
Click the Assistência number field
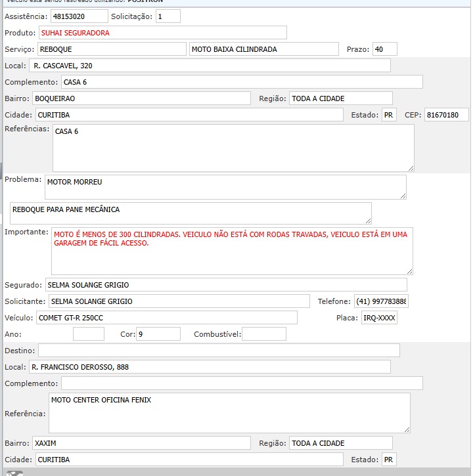coord(79,16)
